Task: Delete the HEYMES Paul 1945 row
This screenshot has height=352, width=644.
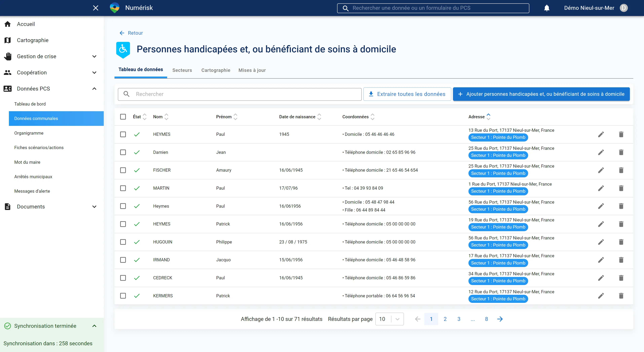Action: point(621,134)
